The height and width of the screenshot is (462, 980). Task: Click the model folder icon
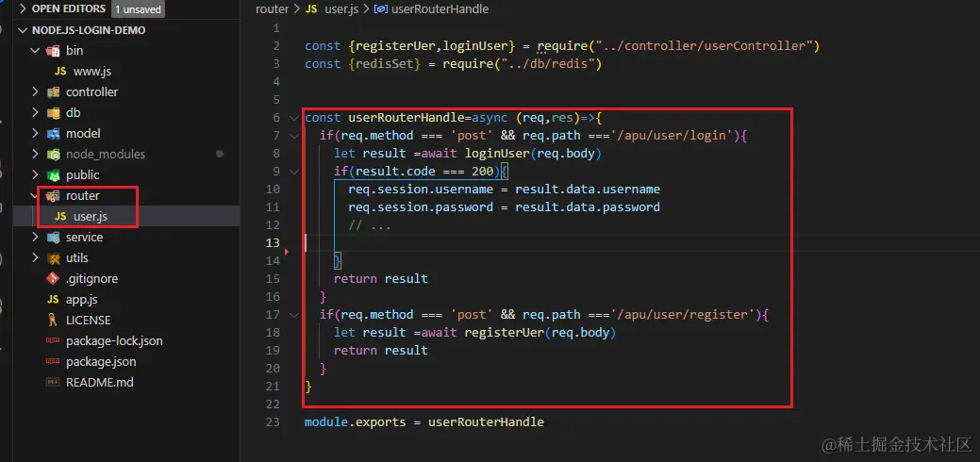[x=53, y=133]
